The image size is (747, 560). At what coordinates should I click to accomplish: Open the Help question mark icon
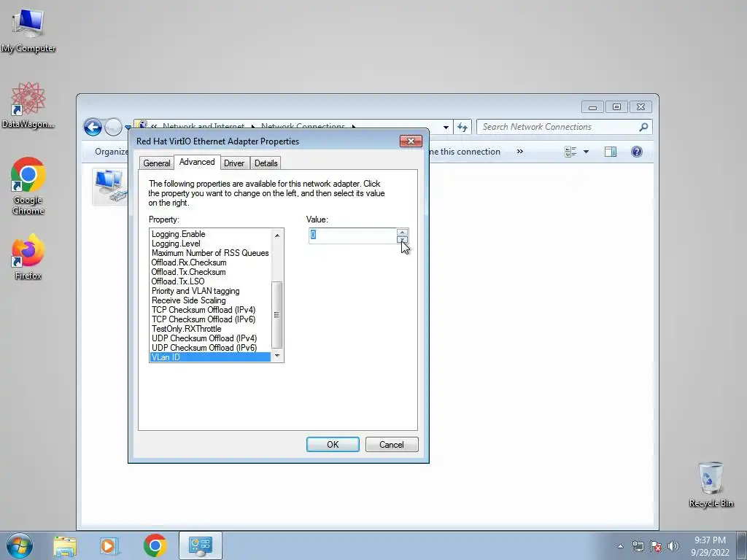[636, 152]
